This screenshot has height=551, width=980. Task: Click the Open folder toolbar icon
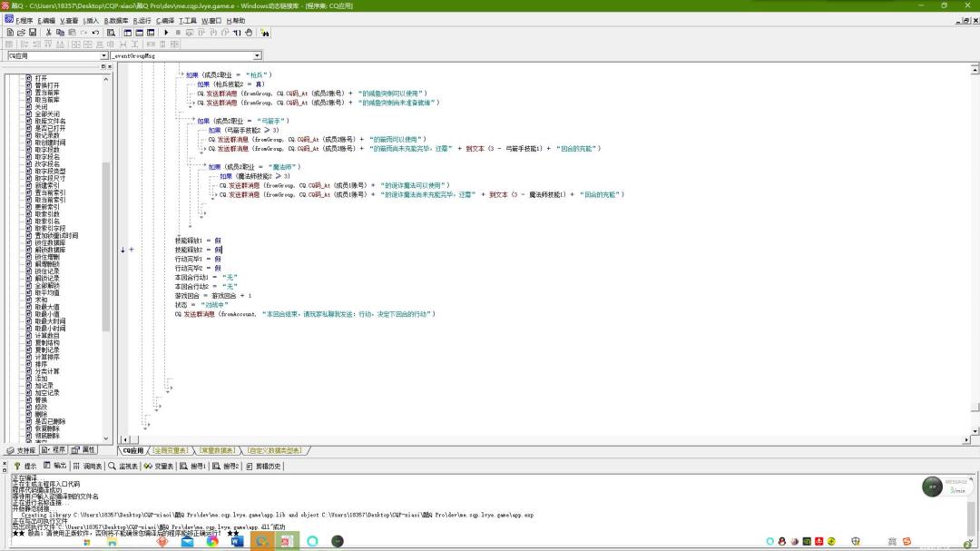point(21,33)
